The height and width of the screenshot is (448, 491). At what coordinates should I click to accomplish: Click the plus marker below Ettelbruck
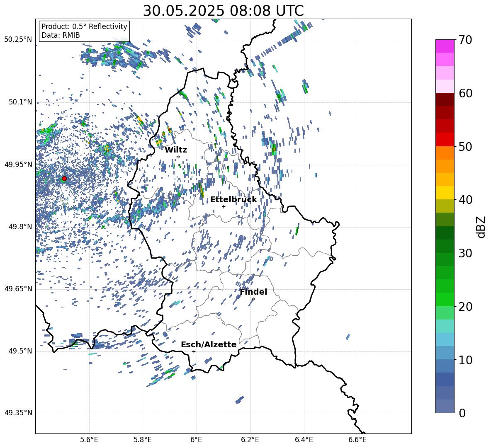click(x=224, y=206)
